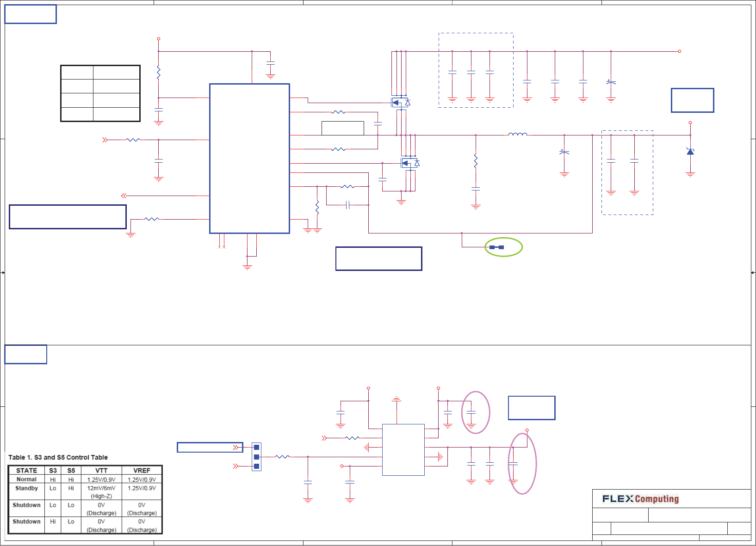Click the 'VTT' column header
This screenshot has height=546, width=756.
(101, 471)
